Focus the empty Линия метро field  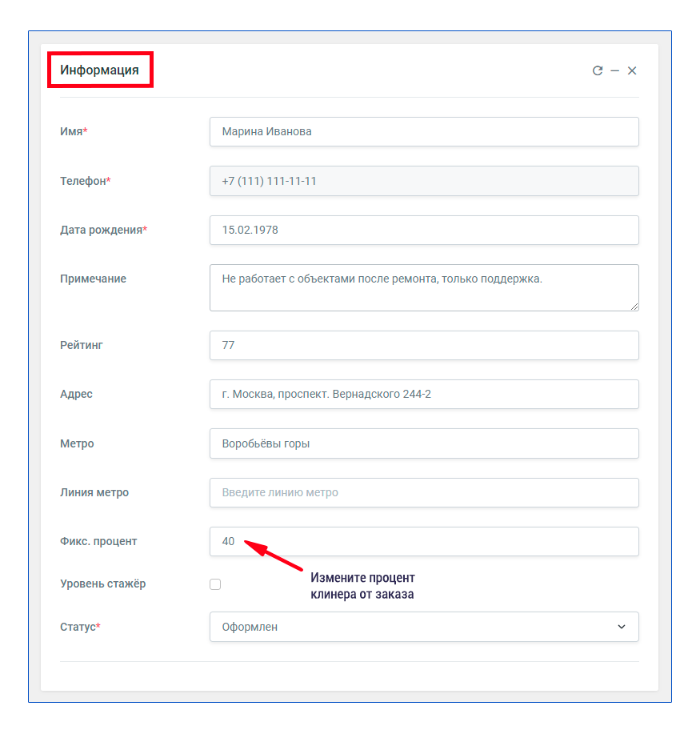[x=424, y=492]
